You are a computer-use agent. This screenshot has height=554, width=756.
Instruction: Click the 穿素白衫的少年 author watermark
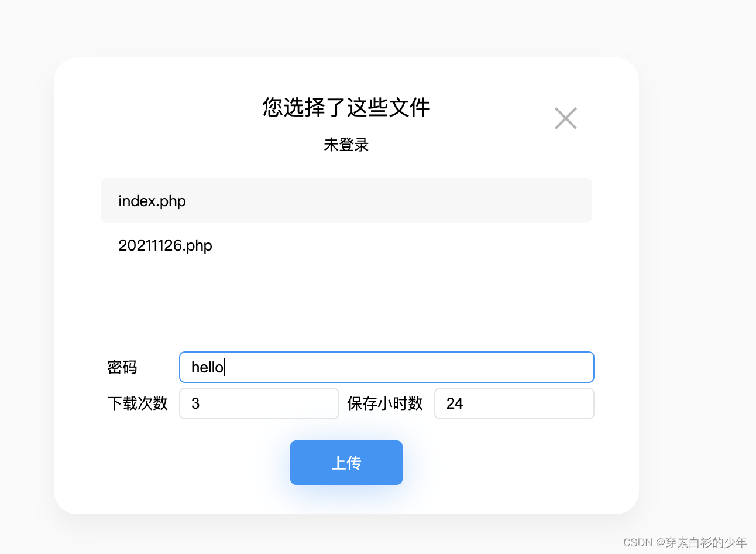(x=706, y=542)
